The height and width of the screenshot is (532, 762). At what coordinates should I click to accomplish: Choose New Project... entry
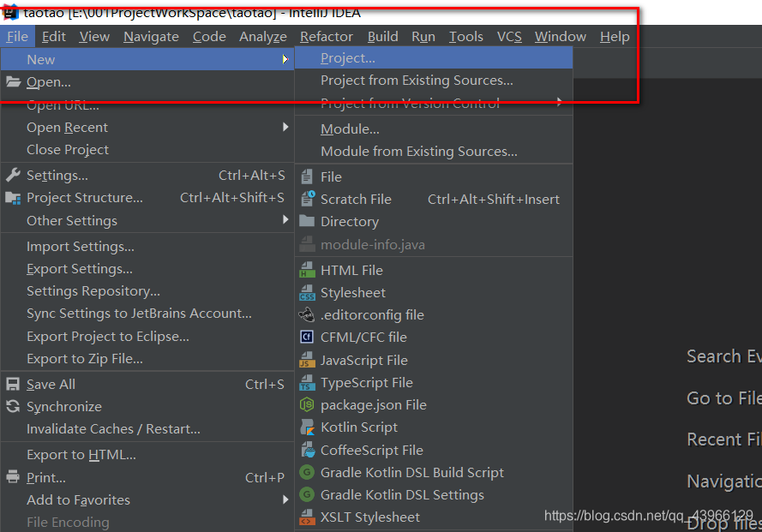(x=434, y=58)
